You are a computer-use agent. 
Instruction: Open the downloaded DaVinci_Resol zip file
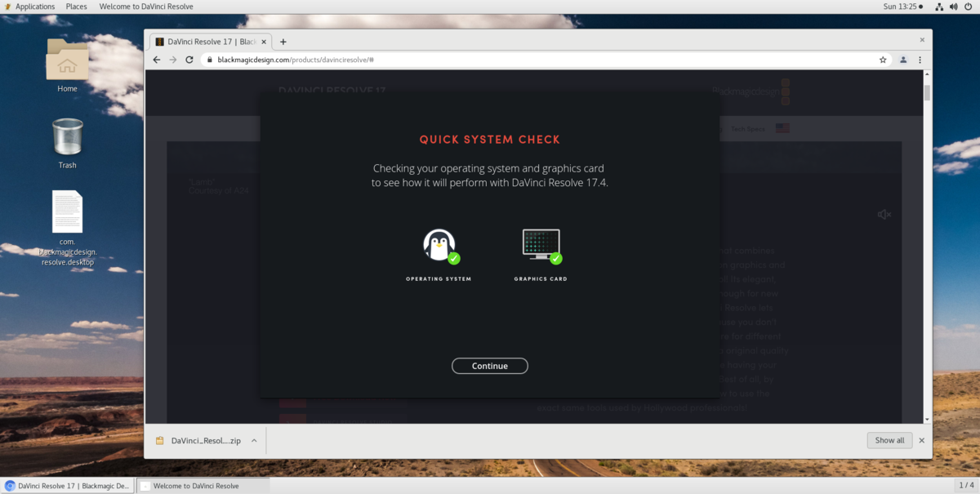(x=198, y=440)
